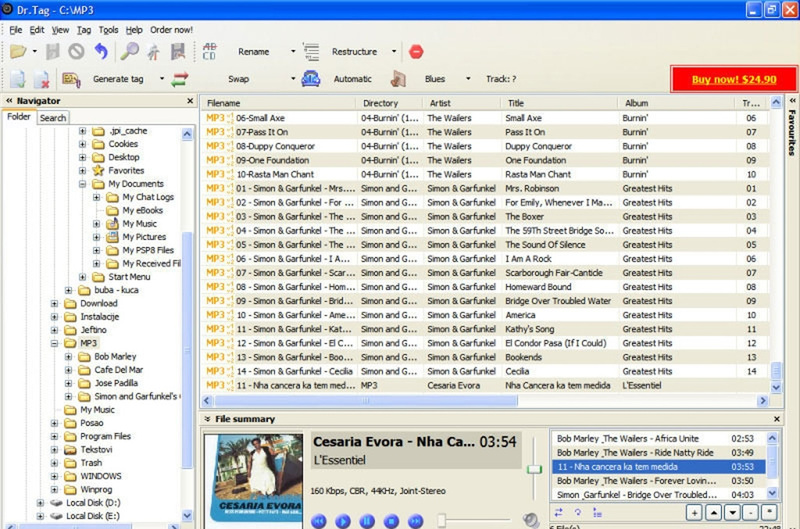Collapse the Navigator panel chevron

coord(9,101)
